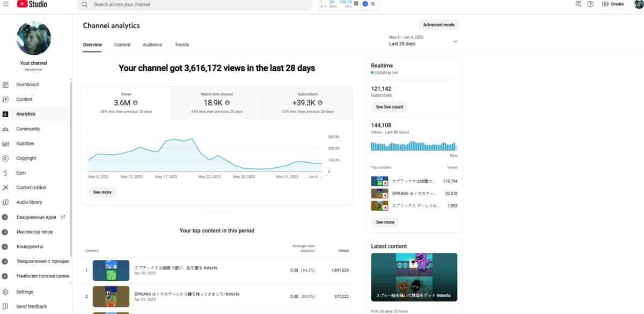Click the account avatar in top right
The height and width of the screenshot is (314, 644).
point(639,4)
